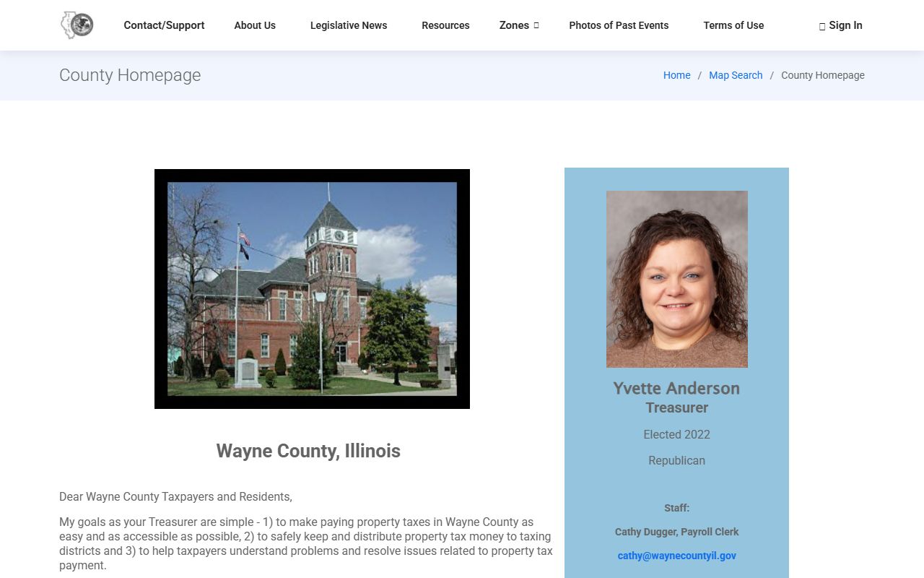Click the Yvette Anderson name text
This screenshot has width=924, height=578.
676,388
